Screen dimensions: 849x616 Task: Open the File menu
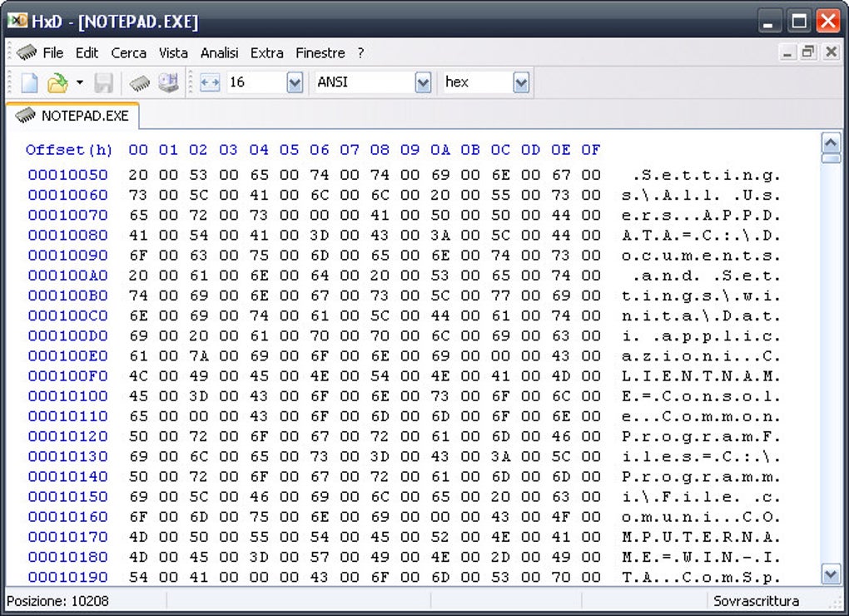tap(53, 52)
